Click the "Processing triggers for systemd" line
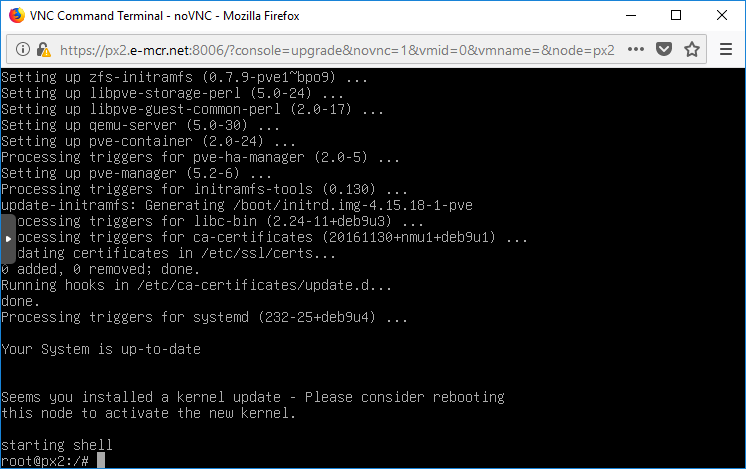The image size is (746, 469). pos(204,317)
